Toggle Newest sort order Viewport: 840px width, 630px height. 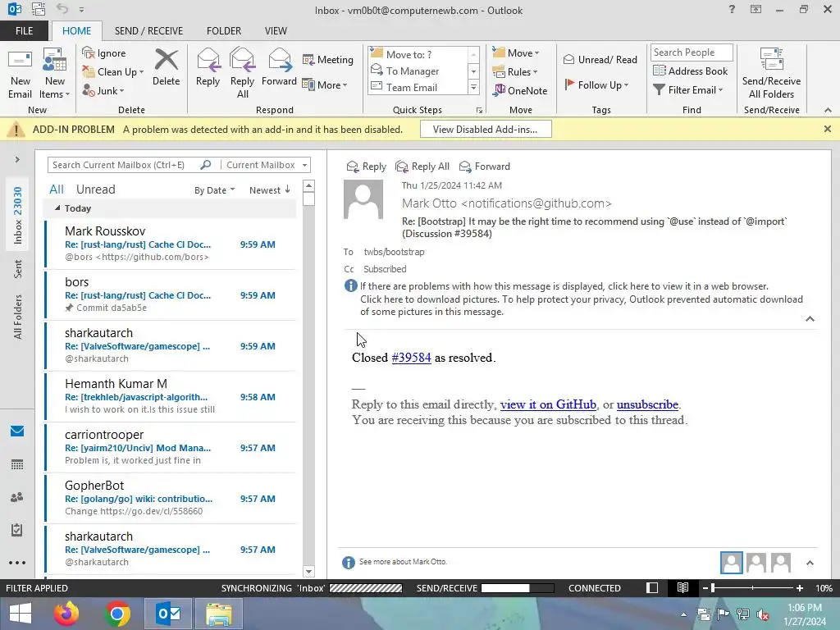coord(269,190)
